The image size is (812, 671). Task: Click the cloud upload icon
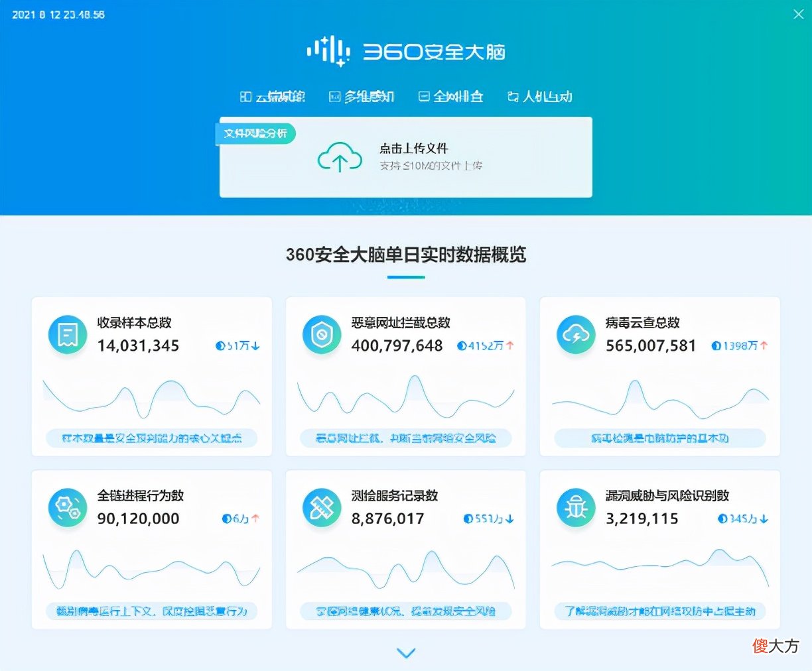[x=340, y=157]
